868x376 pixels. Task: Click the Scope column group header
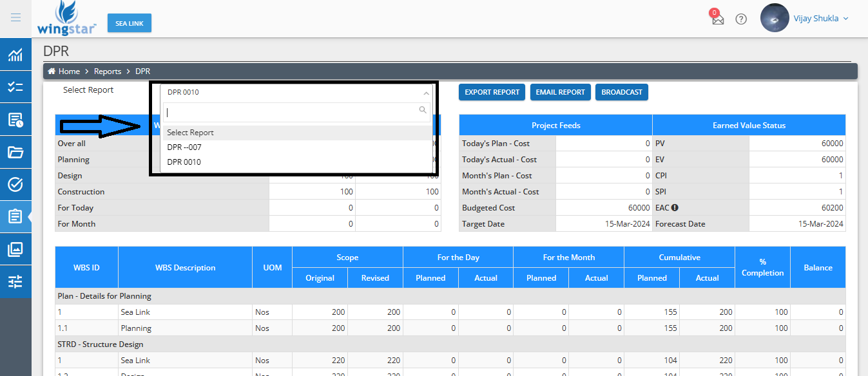coord(347,258)
